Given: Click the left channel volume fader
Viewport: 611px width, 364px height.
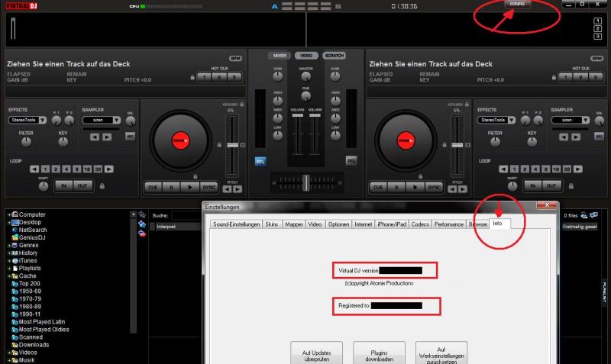Looking at the screenshot, I should (297, 115).
